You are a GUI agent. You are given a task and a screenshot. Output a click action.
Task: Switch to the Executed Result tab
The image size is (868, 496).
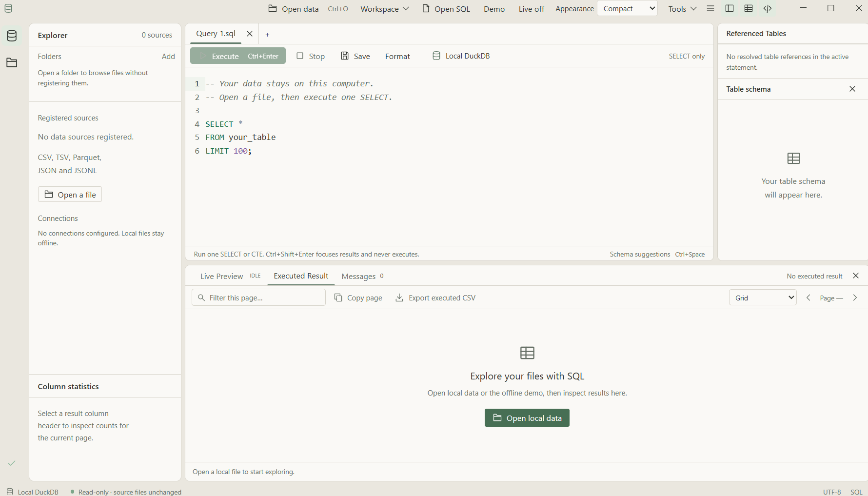[x=301, y=276]
